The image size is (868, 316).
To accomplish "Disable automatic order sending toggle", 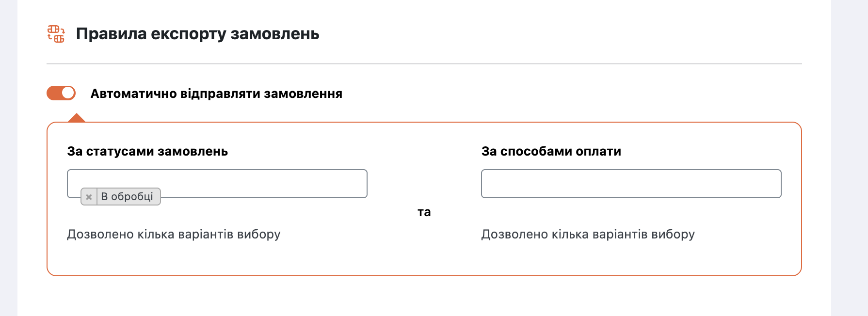I will pyautogui.click(x=61, y=93).
